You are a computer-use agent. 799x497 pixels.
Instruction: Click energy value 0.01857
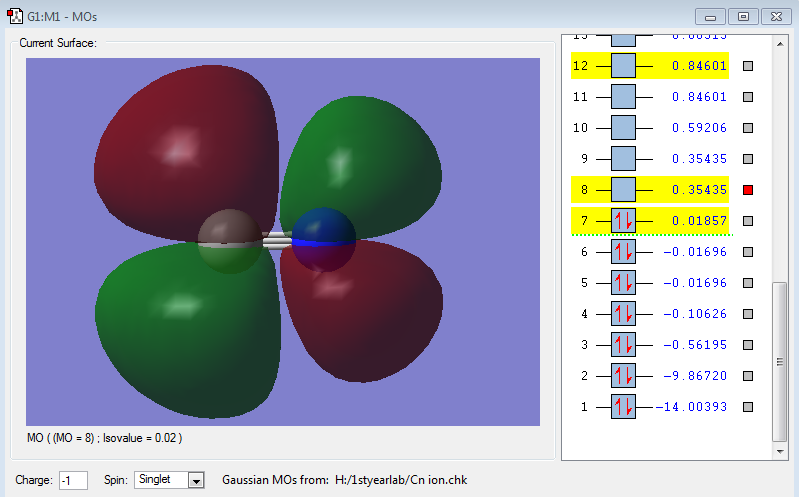[699, 221]
